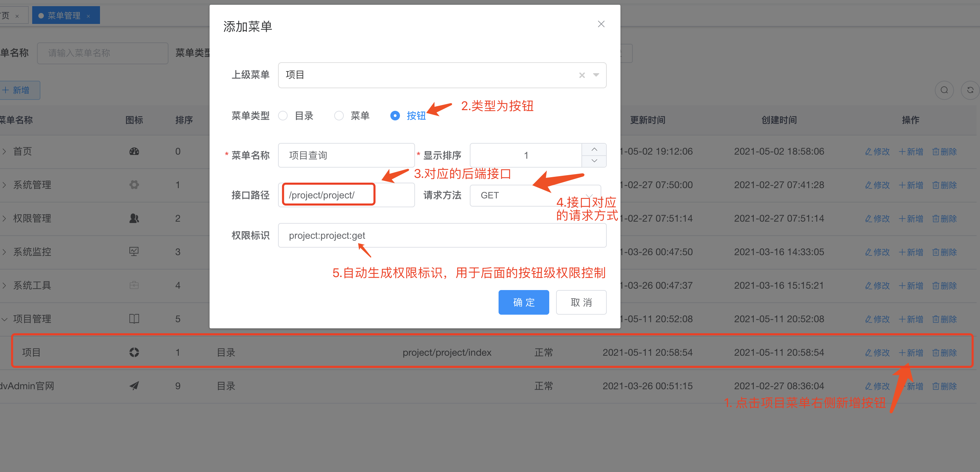Click the 权限标识 input field
The width and height of the screenshot is (980, 472).
click(442, 236)
